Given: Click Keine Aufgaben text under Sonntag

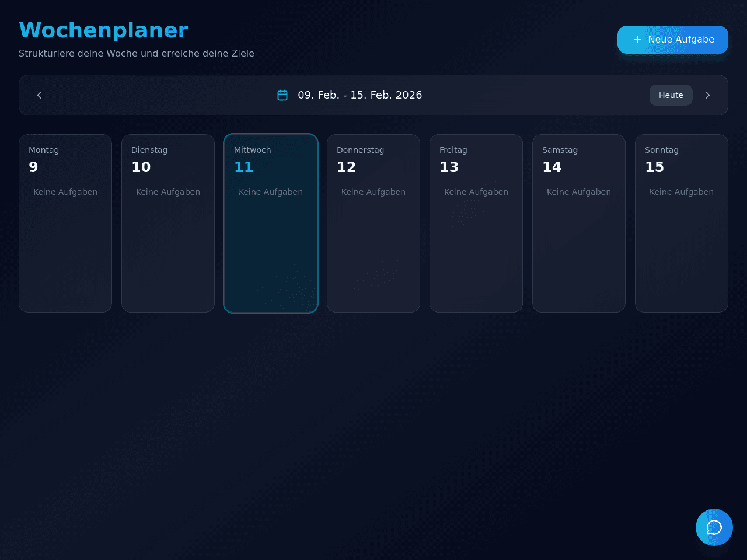Looking at the screenshot, I should pos(682,192).
